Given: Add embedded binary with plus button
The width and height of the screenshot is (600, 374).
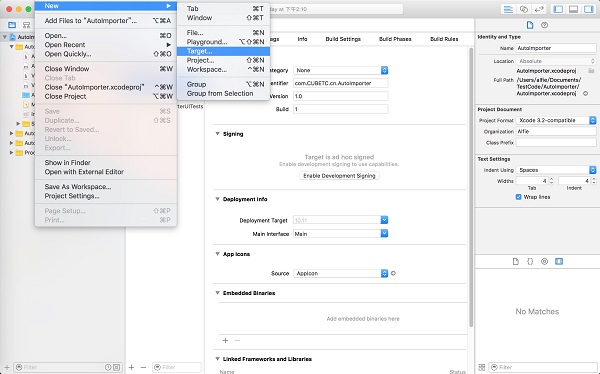Looking at the screenshot, I should [225, 340].
